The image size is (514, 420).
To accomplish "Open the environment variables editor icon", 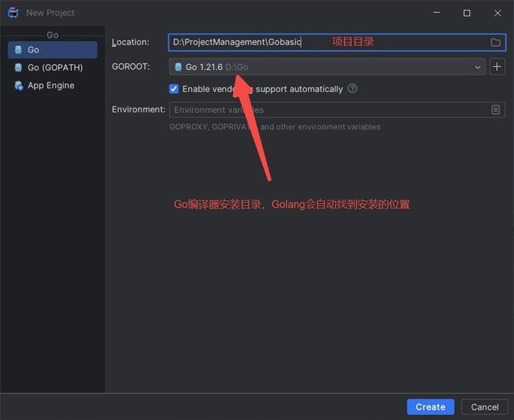I will tap(496, 110).
